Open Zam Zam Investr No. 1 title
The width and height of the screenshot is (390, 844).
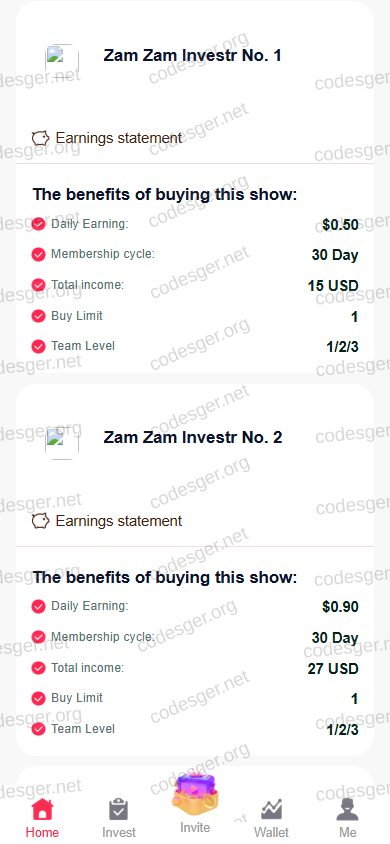pyautogui.click(x=192, y=55)
